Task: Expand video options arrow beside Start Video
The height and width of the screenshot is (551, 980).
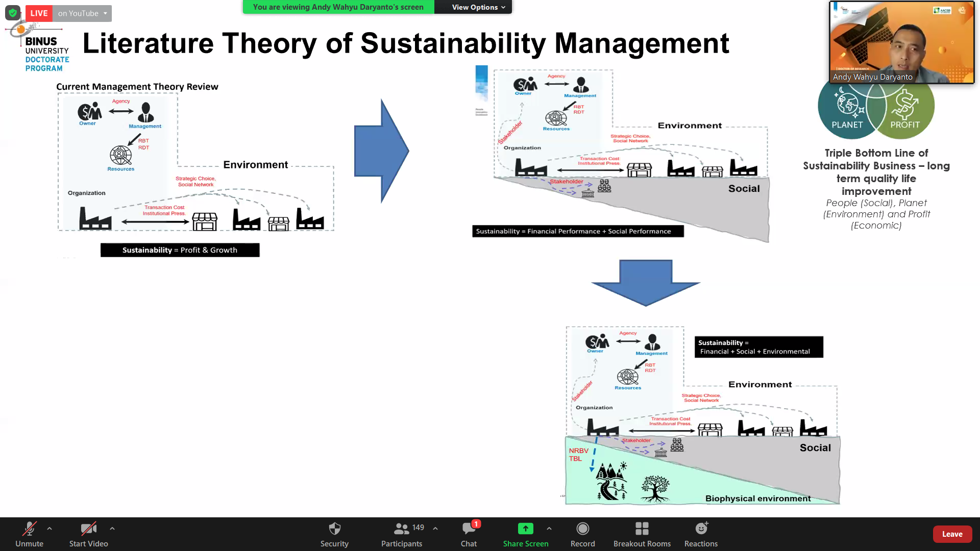Action: (112, 529)
